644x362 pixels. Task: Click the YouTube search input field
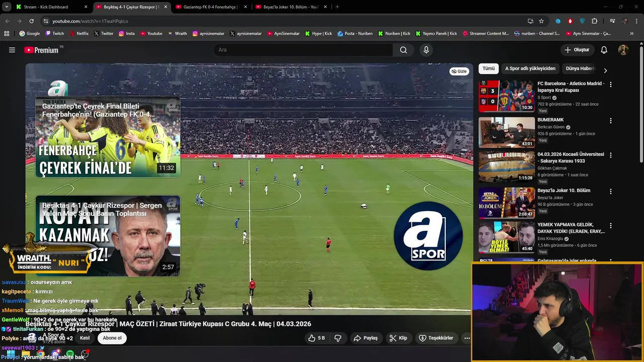click(x=303, y=50)
